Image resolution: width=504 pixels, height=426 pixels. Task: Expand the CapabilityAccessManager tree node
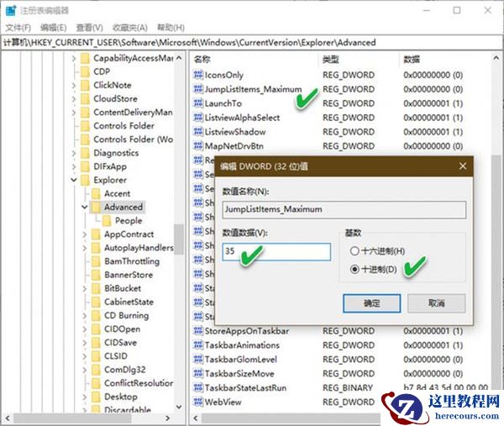point(74,58)
